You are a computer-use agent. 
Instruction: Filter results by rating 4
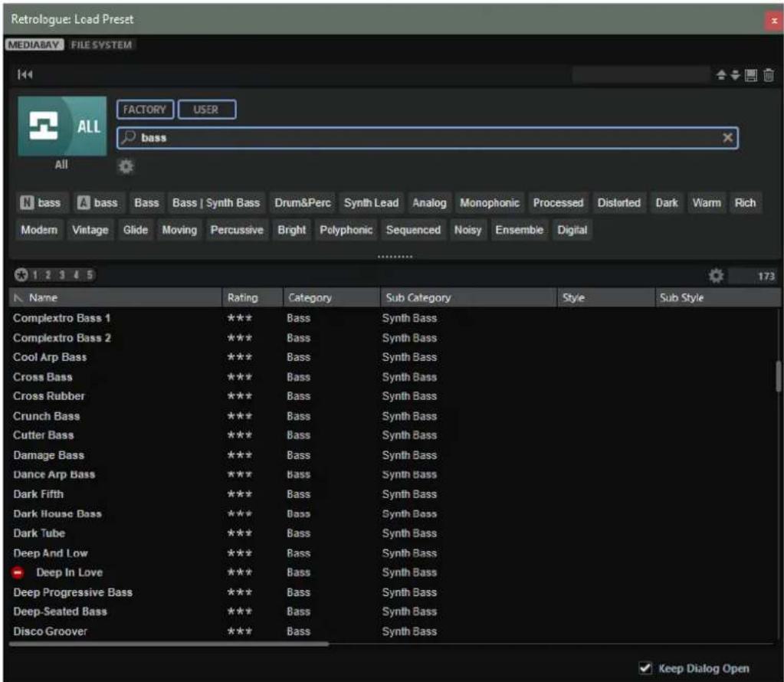(76, 274)
